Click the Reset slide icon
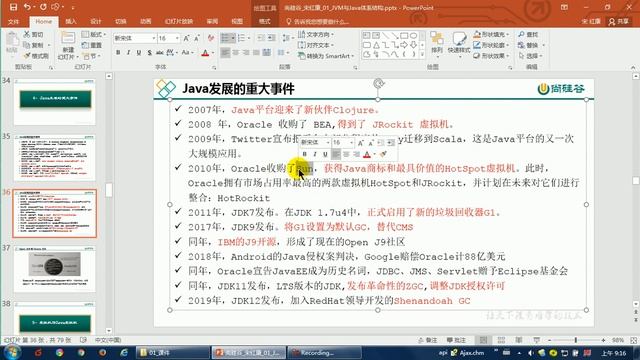 [x=85, y=45]
